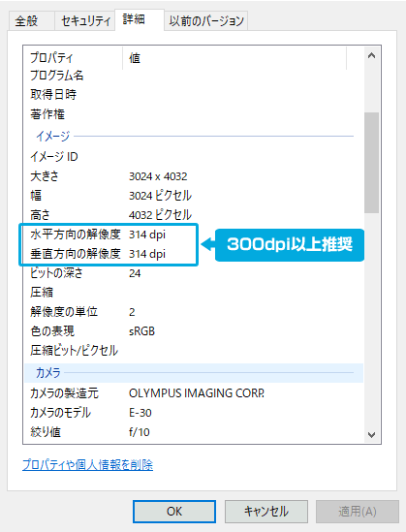Collapse the カメラ section header

point(194,373)
